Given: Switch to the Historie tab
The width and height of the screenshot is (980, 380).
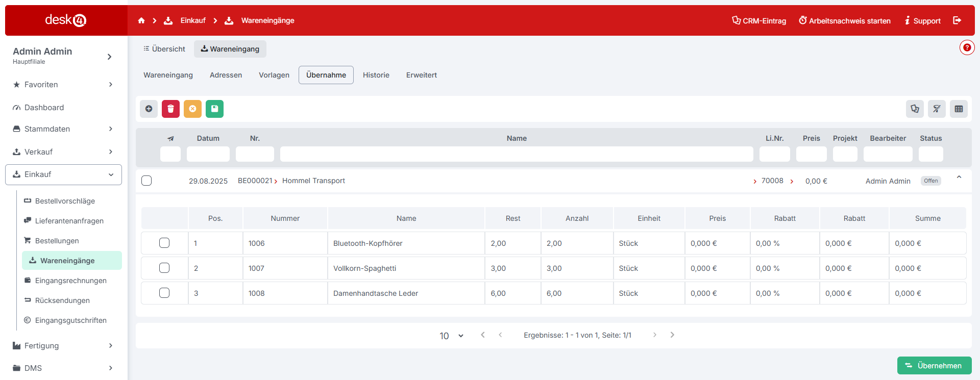Looking at the screenshot, I should click(x=376, y=75).
